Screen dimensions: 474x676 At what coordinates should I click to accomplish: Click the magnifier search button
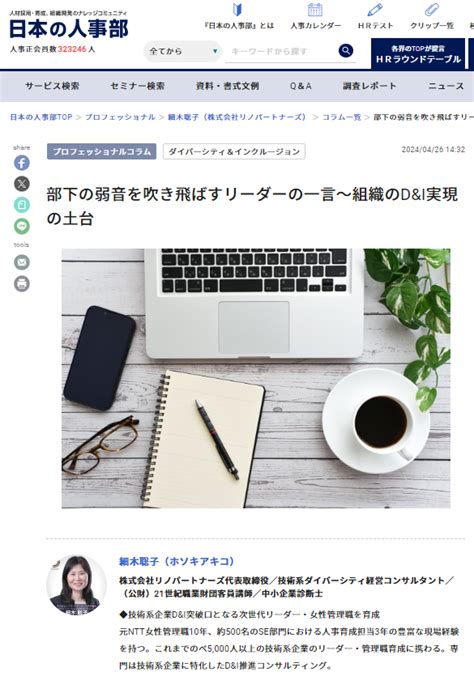345,51
